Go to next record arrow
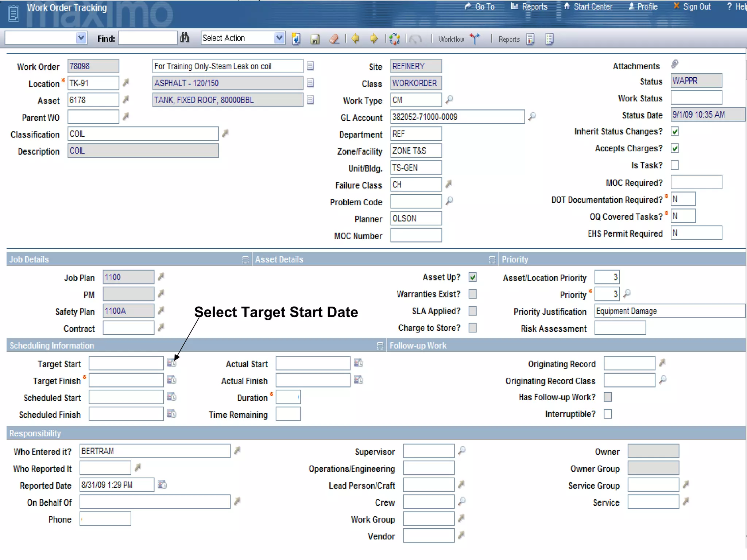This screenshot has height=560, width=747. pyautogui.click(x=374, y=38)
